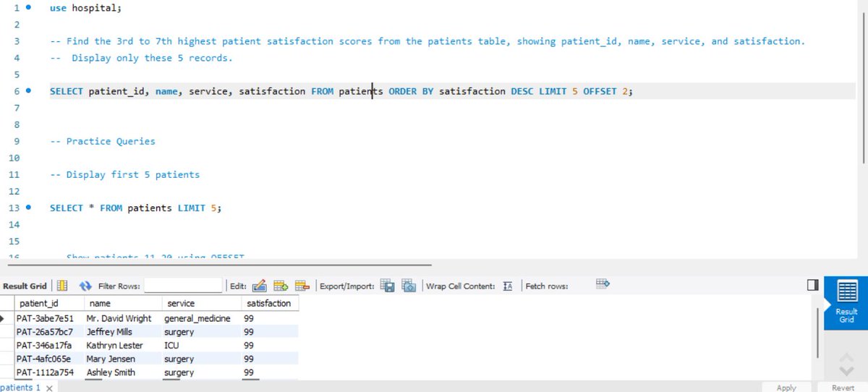Image resolution: width=868 pixels, height=392 pixels.
Task: Close the patients 1 tab
Action: click(x=49, y=388)
